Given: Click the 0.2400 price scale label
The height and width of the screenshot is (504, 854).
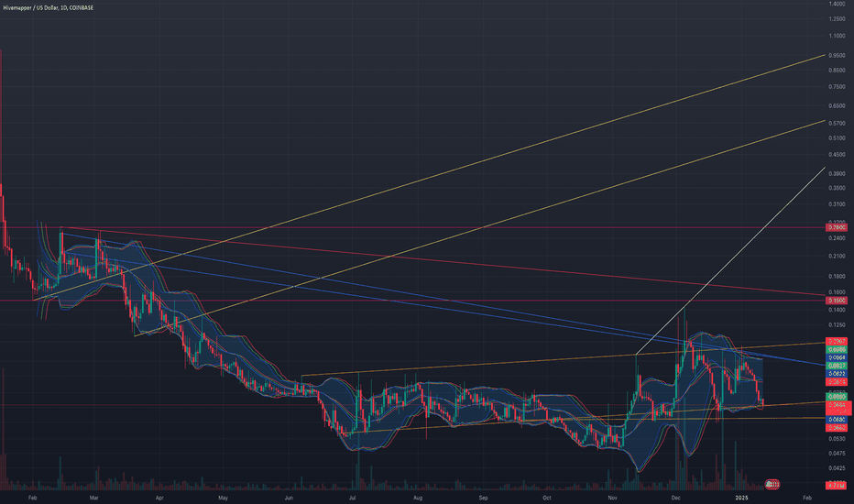Looking at the screenshot, I should click(837, 238).
